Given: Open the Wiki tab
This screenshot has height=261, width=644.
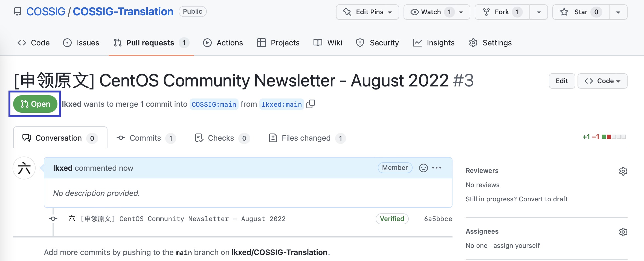Looking at the screenshot, I should coord(328,43).
